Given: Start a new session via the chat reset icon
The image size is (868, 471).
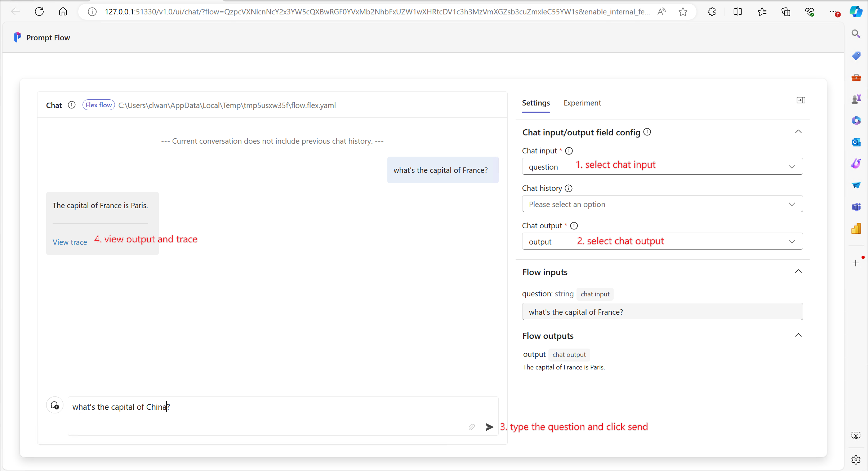Looking at the screenshot, I should 54,405.
